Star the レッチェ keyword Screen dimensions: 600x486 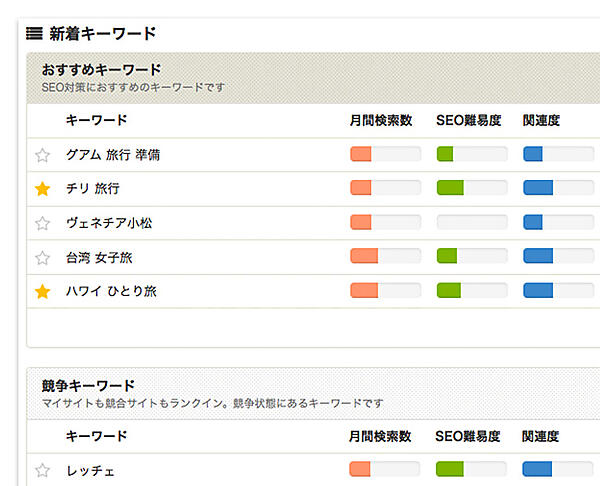(x=42, y=470)
